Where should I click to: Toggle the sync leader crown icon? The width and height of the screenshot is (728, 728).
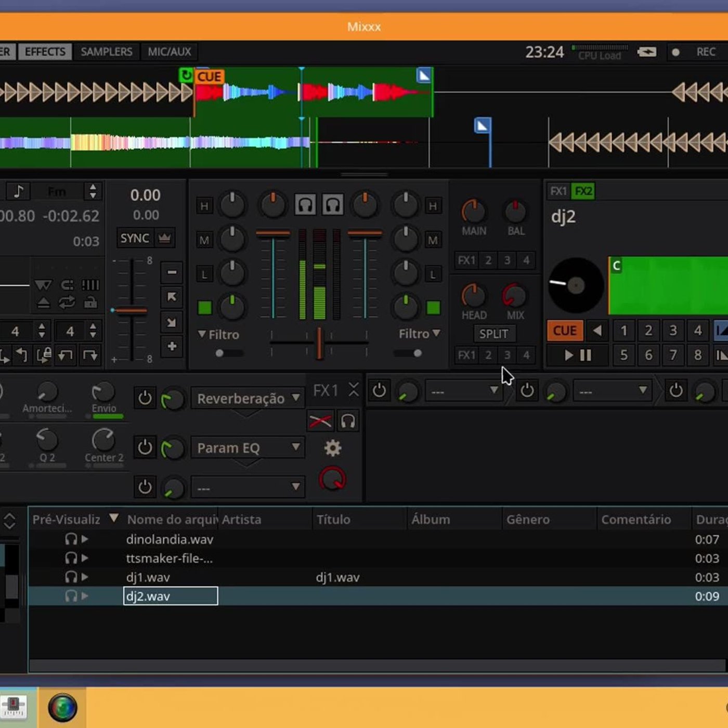165,238
